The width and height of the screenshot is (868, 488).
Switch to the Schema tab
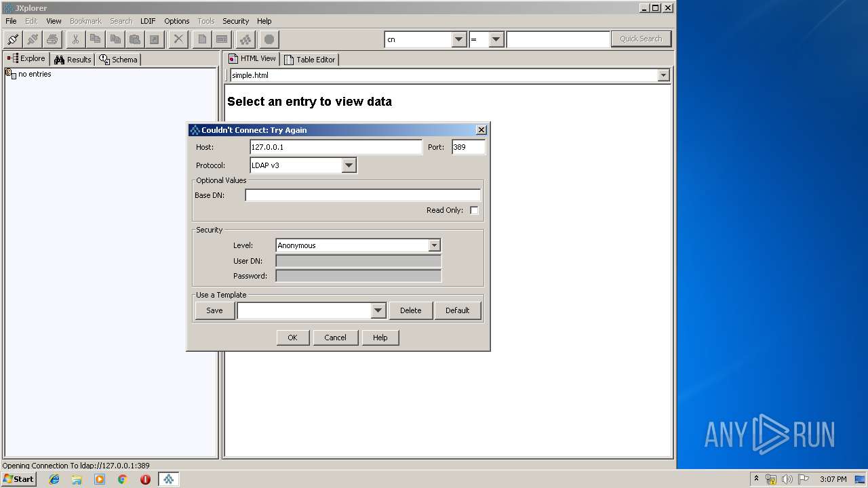tap(118, 60)
